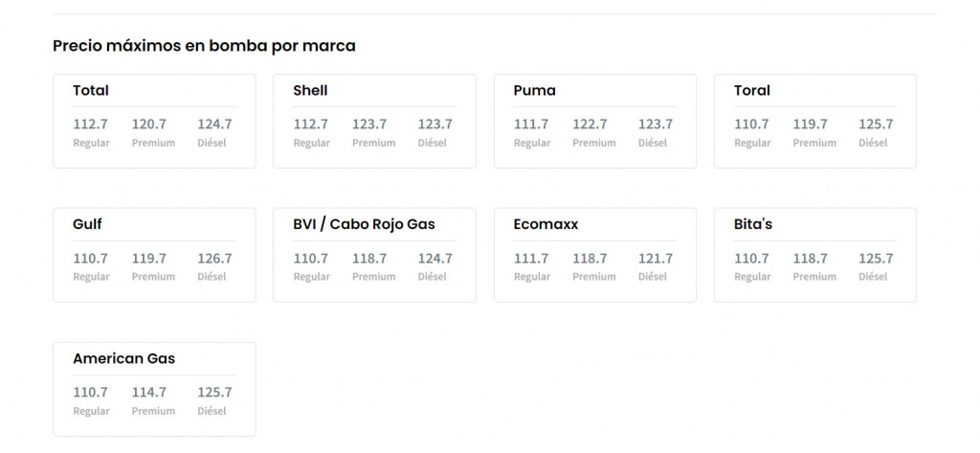Click the Bita's brand card heading

pos(752,224)
